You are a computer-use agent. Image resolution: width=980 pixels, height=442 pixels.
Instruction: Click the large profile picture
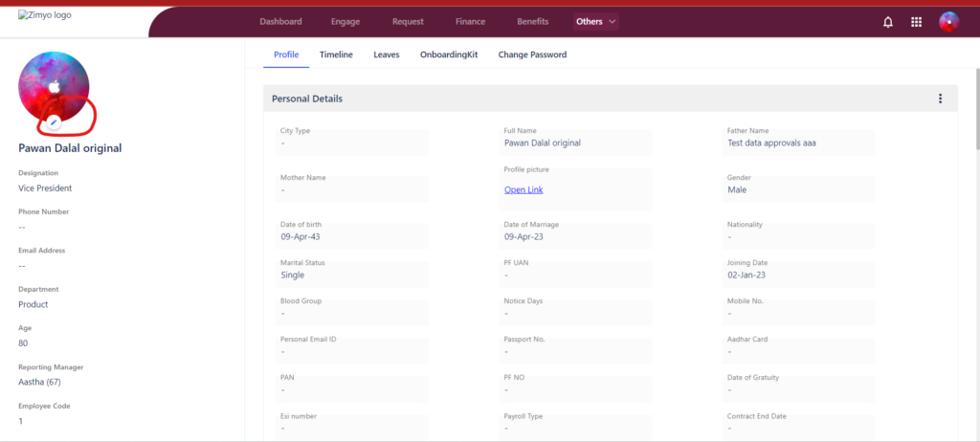coord(54,87)
